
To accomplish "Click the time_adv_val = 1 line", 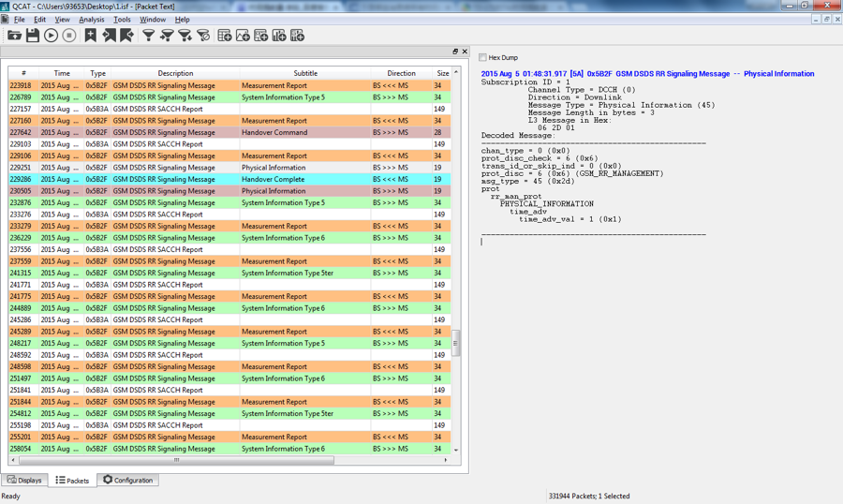I will pyautogui.click(x=569, y=219).
